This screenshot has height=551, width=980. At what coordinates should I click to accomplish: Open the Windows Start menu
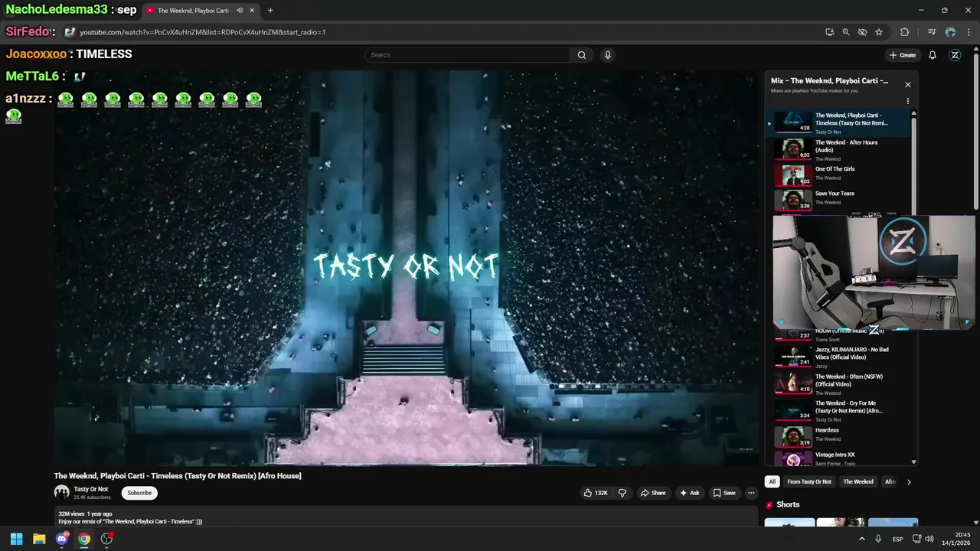16,539
